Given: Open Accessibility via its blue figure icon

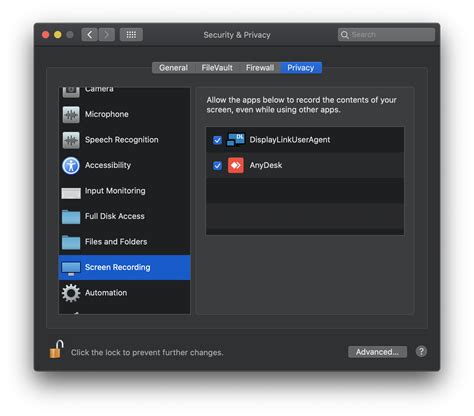Looking at the screenshot, I should (71, 165).
